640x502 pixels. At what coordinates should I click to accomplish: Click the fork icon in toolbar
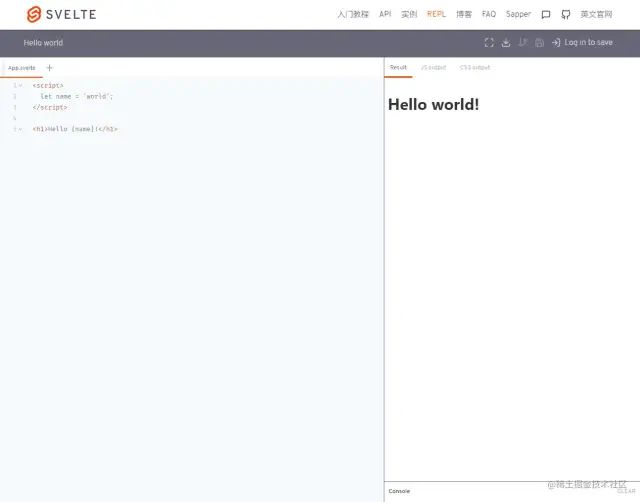coord(522,42)
